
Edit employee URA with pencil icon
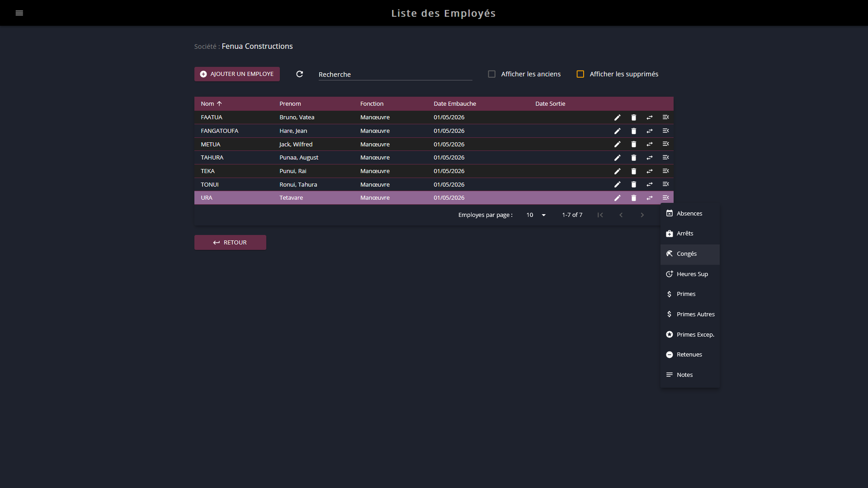tap(617, 198)
